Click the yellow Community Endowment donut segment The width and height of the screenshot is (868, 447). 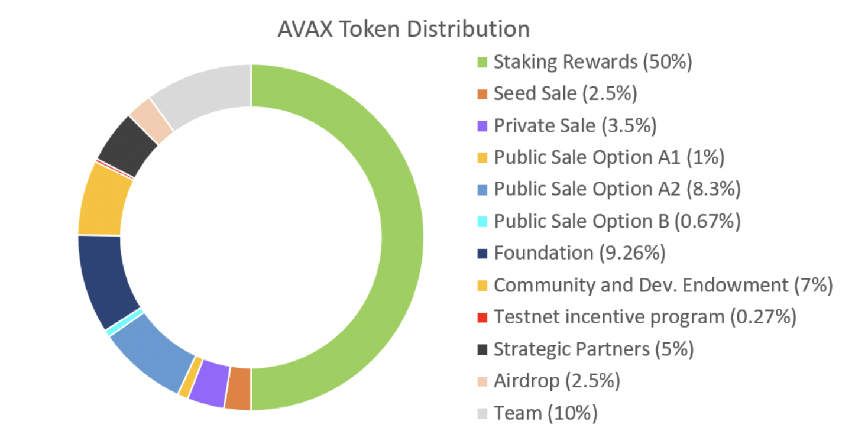pyautogui.click(x=102, y=199)
